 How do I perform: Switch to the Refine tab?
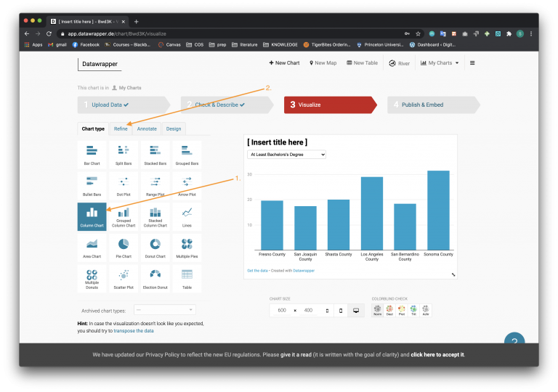coord(121,128)
